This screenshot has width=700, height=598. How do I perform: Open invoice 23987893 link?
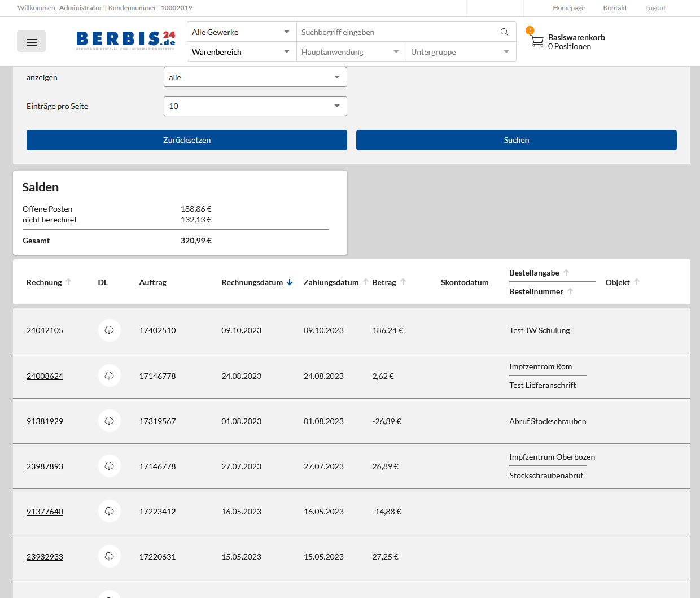pyautogui.click(x=45, y=466)
